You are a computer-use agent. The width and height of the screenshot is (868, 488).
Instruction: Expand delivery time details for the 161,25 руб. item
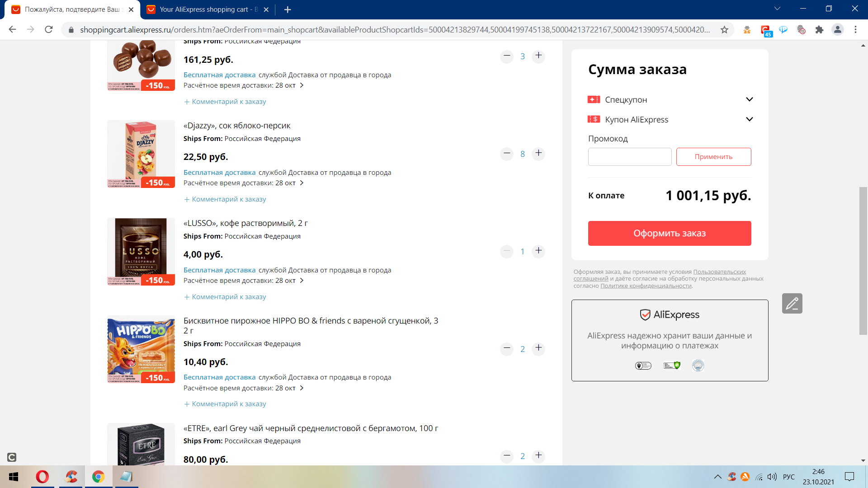point(302,85)
